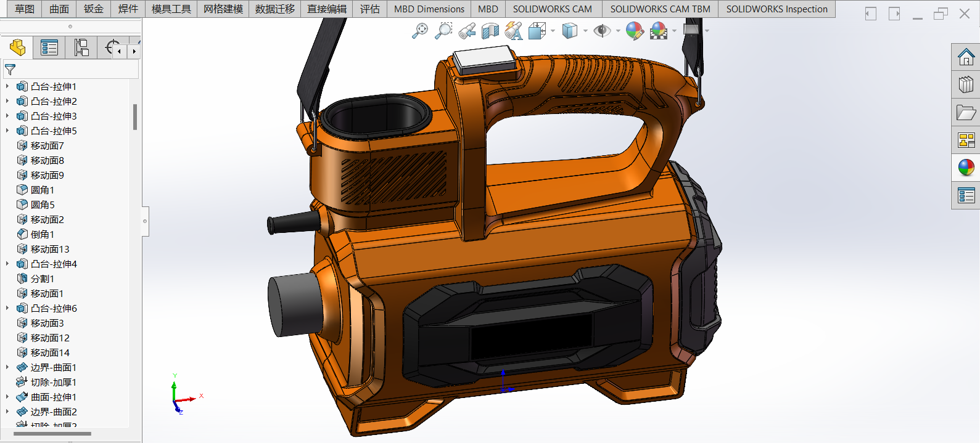This screenshot has height=443, width=980.
Task: Select the 分割1 feature in tree
Action: tap(43, 278)
